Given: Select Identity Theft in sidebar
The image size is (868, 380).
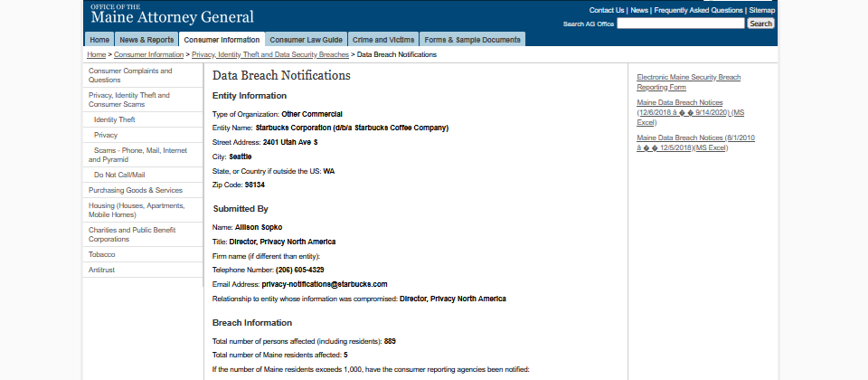Looking at the screenshot, I should (x=115, y=119).
